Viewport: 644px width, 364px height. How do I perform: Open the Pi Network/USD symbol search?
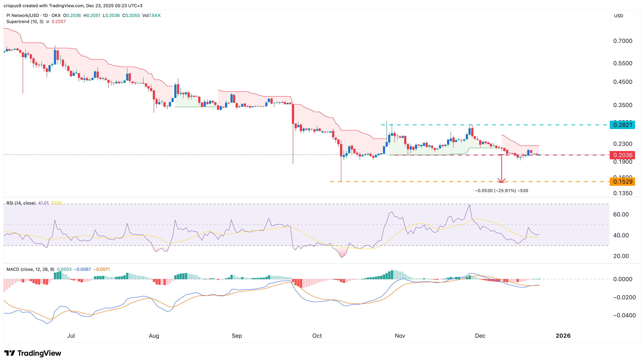23,15
